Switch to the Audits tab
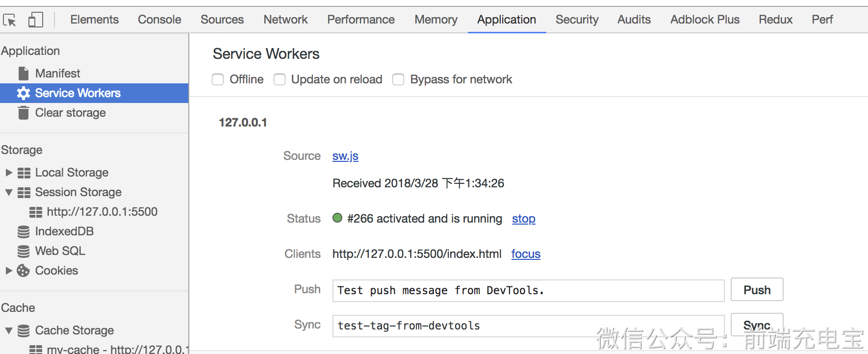 pyautogui.click(x=634, y=20)
